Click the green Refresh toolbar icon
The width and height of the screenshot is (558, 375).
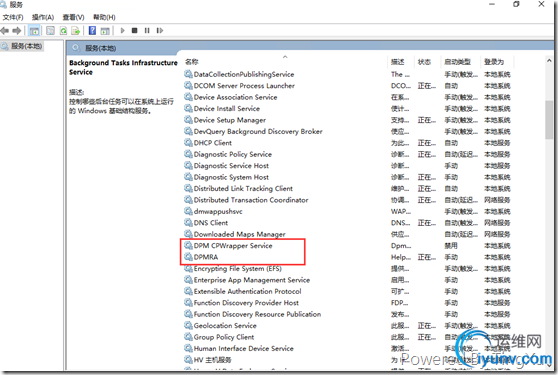63,31
